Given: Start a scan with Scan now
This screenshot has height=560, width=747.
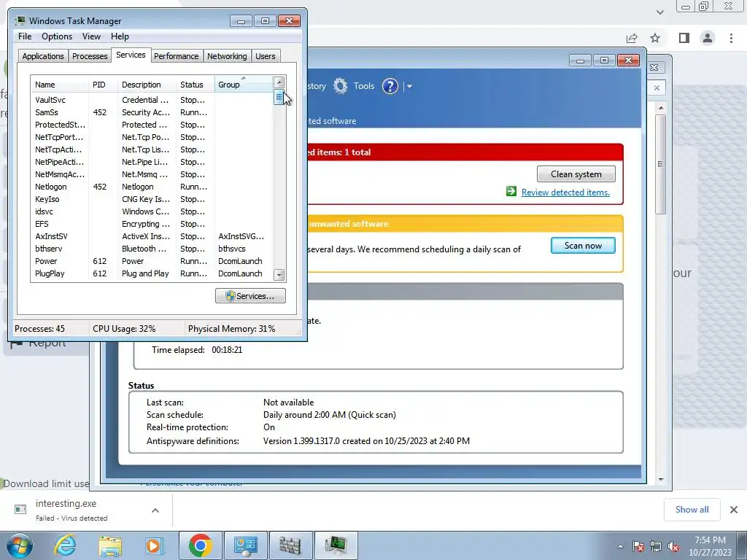Looking at the screenshot, I should click(x=583, y=246).
